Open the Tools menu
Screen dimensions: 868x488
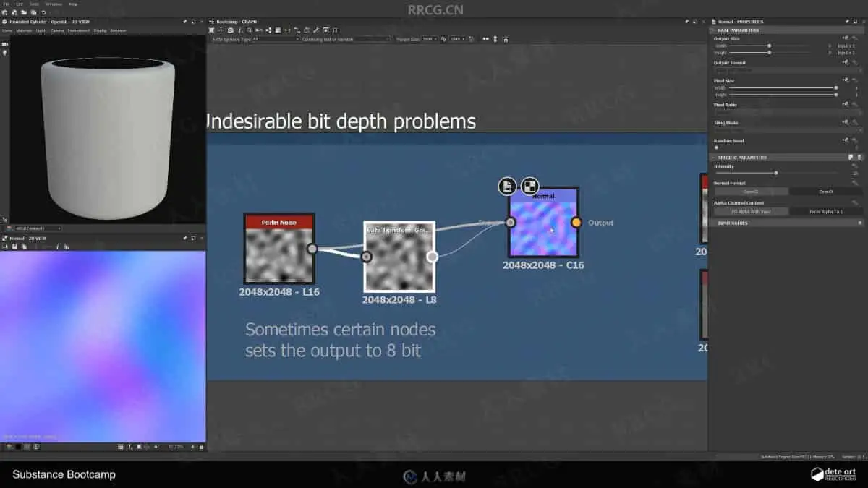tap(34, 4)
